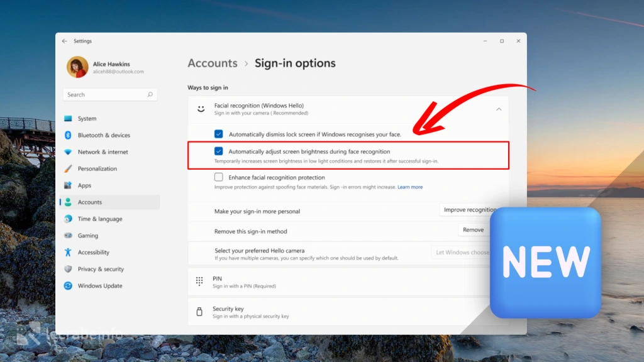Click the Windows Update sync icon

(x=68, y=286)
